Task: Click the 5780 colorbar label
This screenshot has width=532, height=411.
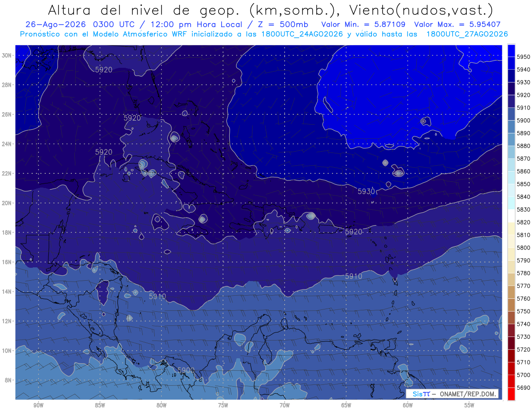Action: pos(524,273)
